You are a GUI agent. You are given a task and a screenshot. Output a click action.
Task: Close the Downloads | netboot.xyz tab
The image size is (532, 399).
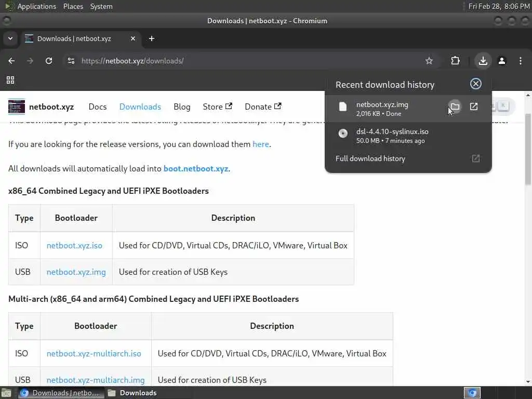[133, 38]
